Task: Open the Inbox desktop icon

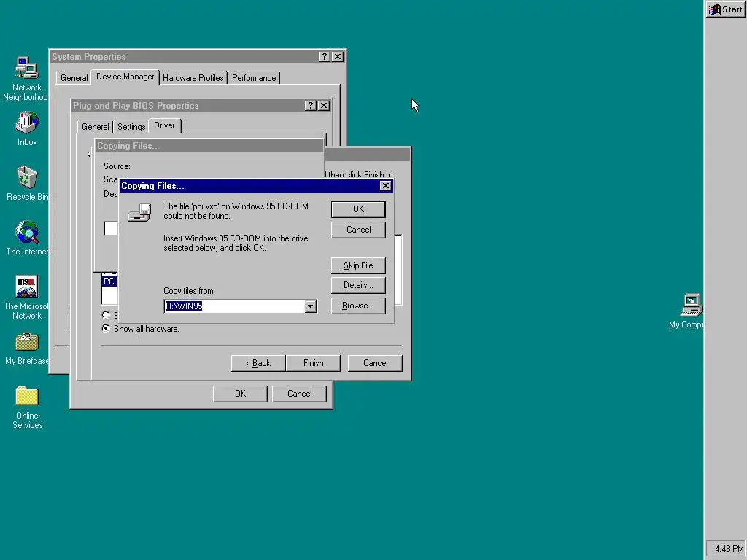Action: pos(27,128)
